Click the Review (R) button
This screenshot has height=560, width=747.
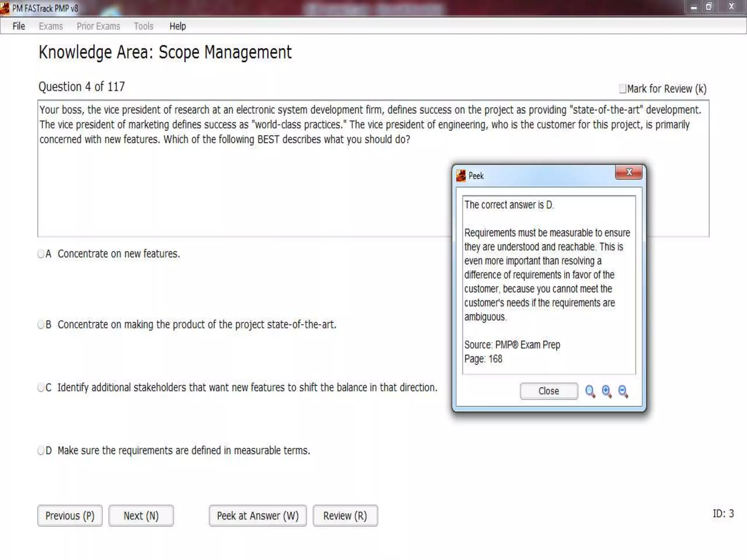pos(345,516)
